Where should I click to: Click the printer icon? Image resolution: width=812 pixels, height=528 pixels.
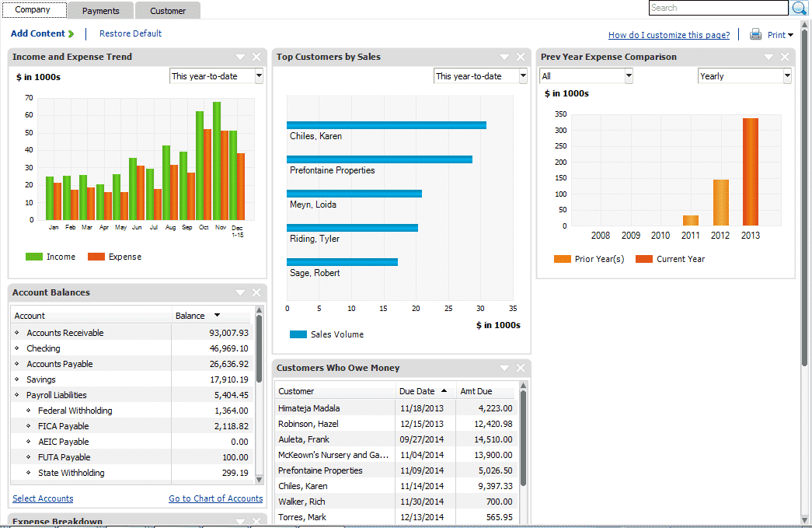pos(755,34)
